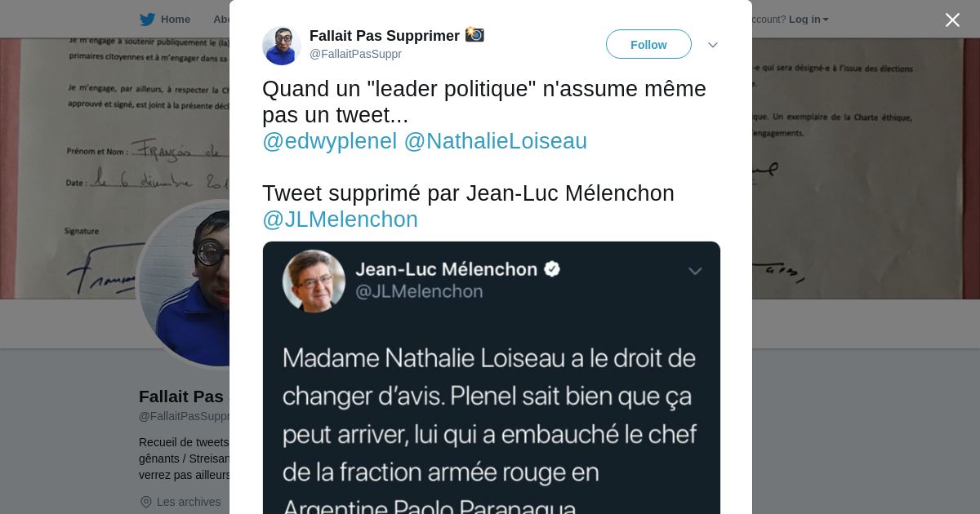This screenshot has width=980, height=514.
Task: Go to the Home tab
Action: click(x=175, y=20)
